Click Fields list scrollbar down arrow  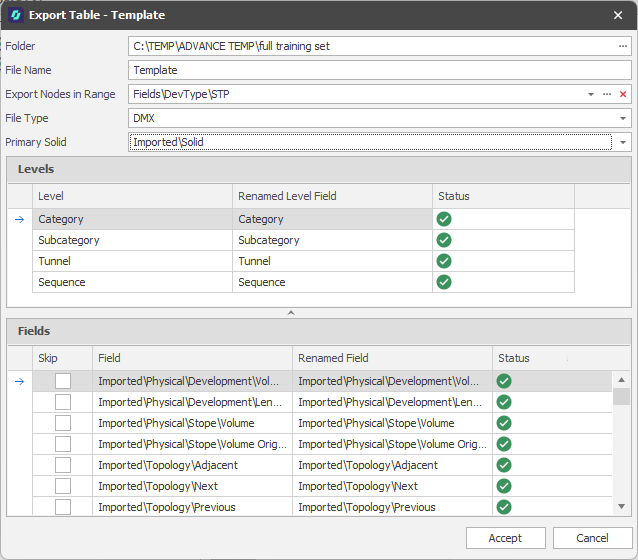621,507
